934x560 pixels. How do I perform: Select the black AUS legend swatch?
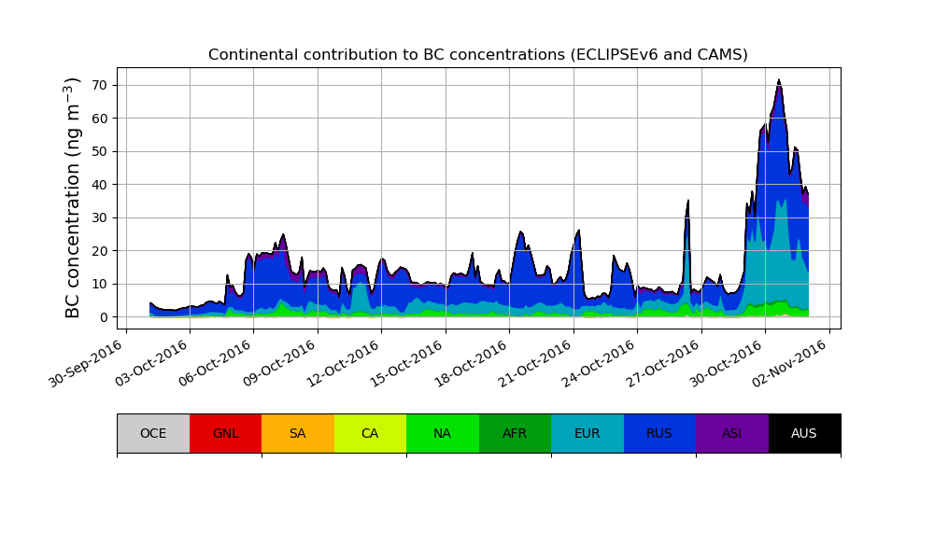click(x=804, y=433)
